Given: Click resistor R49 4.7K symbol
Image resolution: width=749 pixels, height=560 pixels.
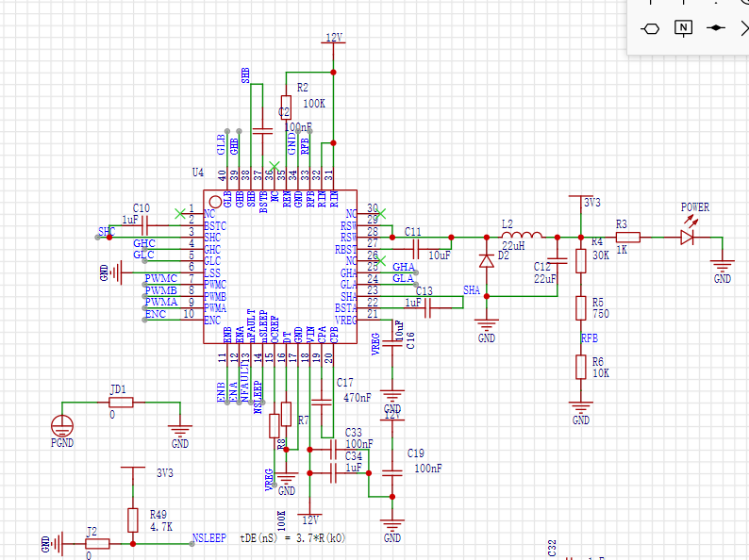Looking at the screenshot, I should [133, 519].
